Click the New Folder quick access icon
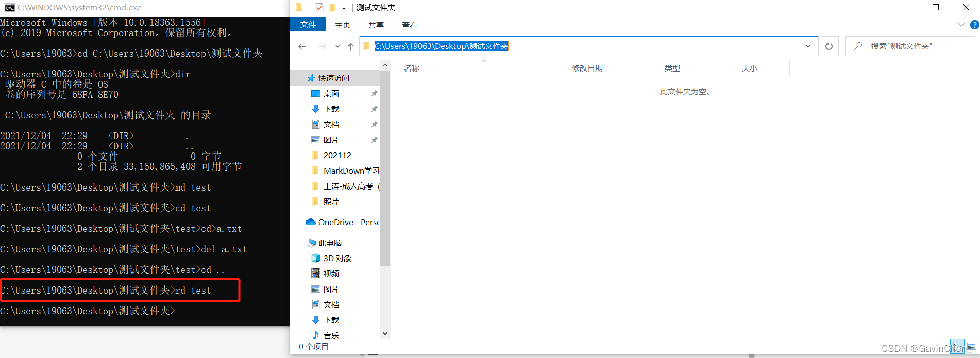This screenshot has width=980, height=358. [x=332, y=7]
